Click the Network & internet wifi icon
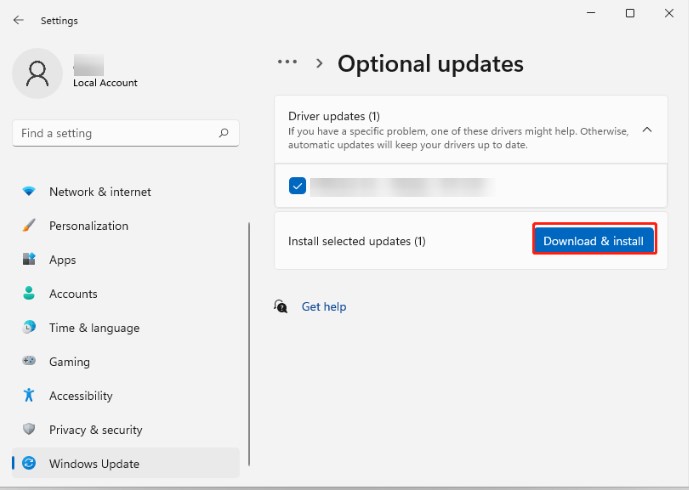 pyautogui.click(x=29, y=192)
